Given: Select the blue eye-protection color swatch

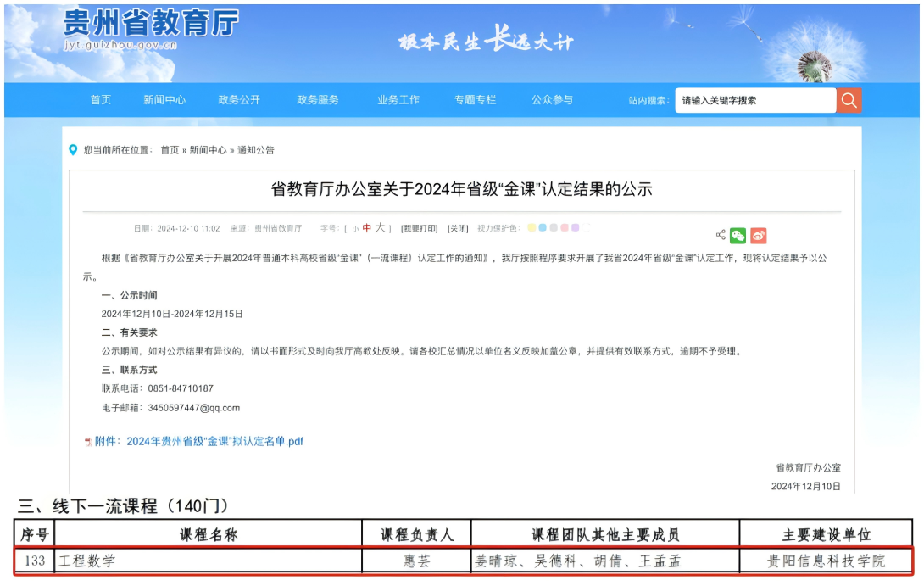Looking at the screenshot, I should coord(543,228).
